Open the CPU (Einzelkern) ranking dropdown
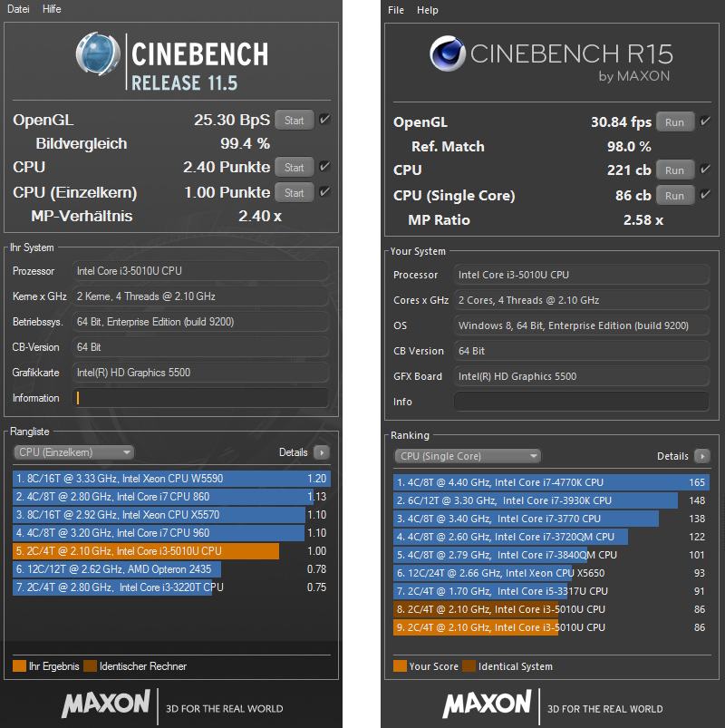Image resolution: width=725 pixels, height=728 pixels. (x=74, y=452)
